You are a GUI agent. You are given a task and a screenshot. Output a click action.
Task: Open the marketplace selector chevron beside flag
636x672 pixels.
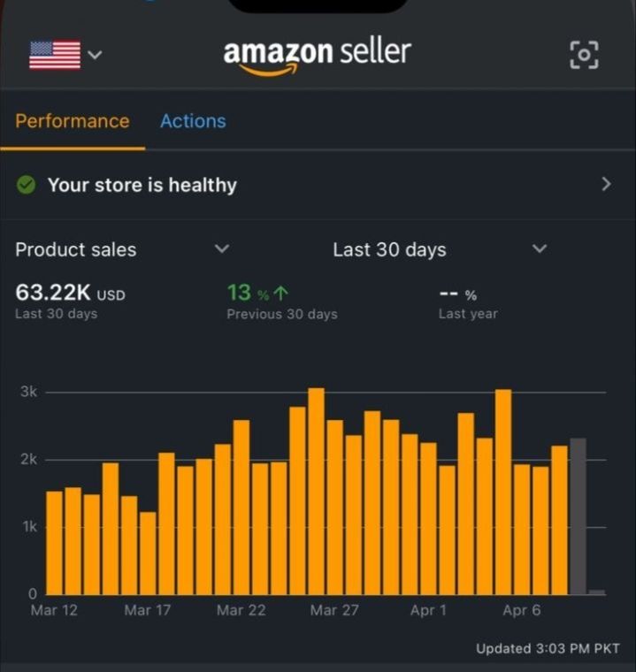click(x=96, y=55)
